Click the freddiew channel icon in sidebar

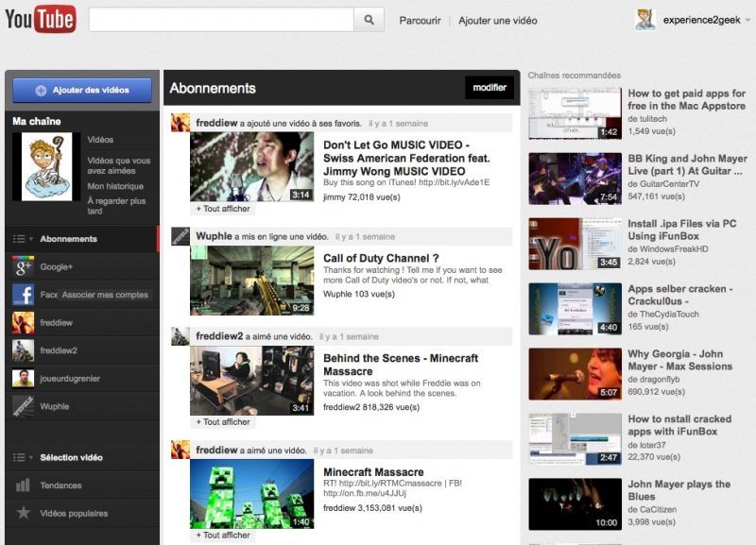23,322
